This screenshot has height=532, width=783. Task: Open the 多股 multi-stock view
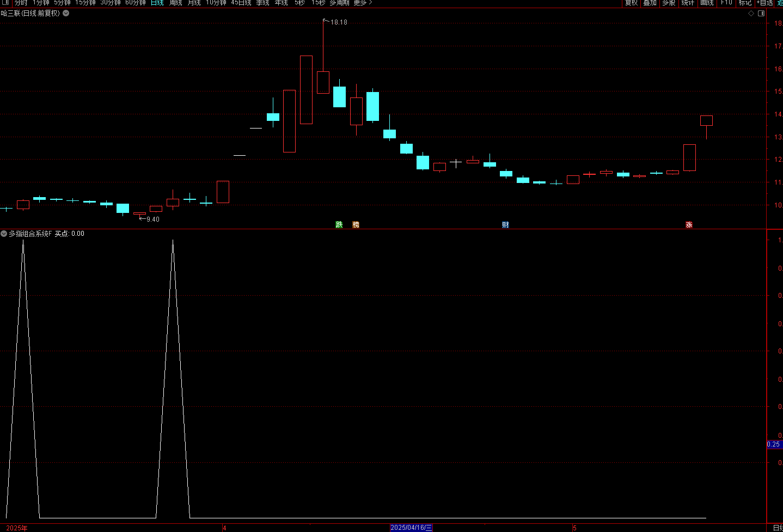click(669, 3)
